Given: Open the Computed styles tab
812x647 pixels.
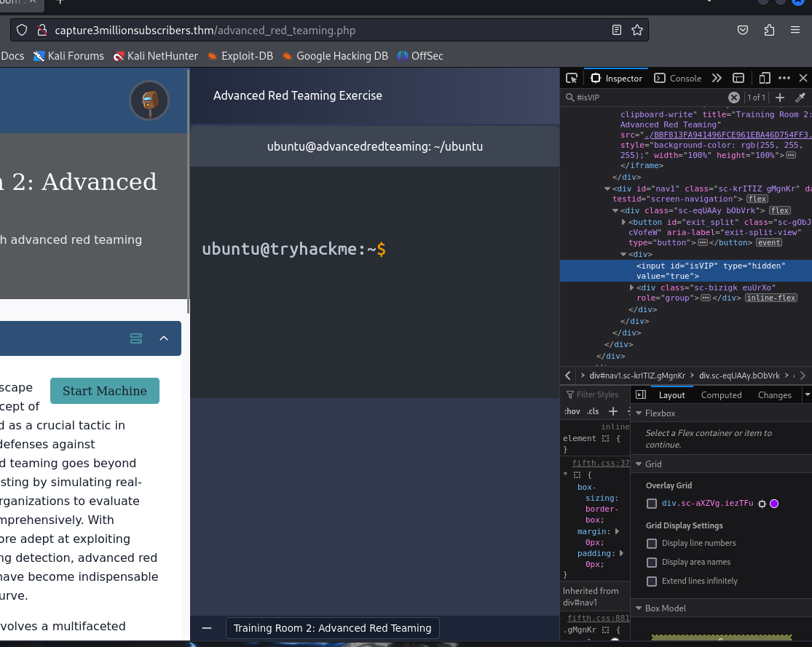Looking at the screenshot, I should [721, 394].
